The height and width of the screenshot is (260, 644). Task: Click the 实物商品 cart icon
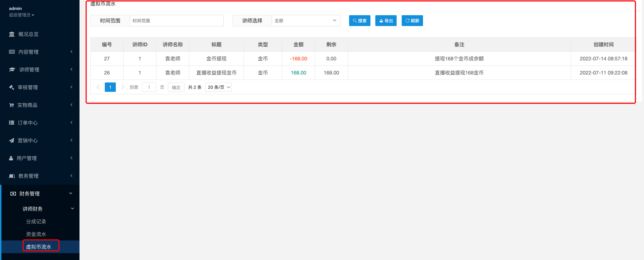pos(11,105)
